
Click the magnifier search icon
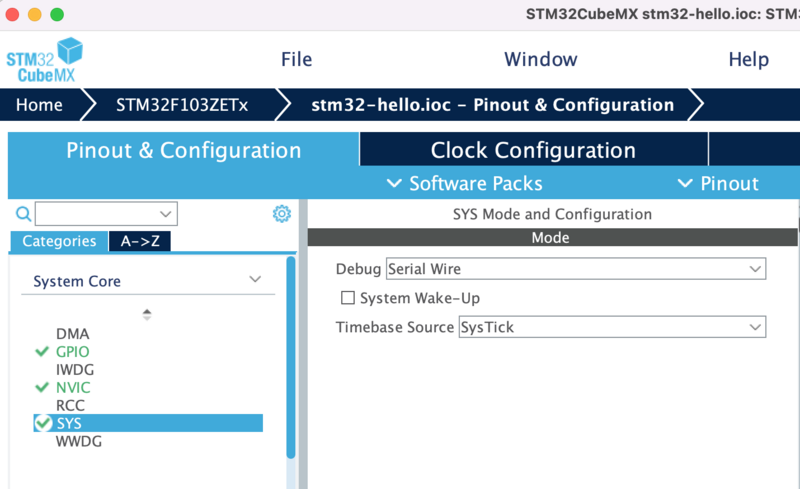[x=23, y=214]
